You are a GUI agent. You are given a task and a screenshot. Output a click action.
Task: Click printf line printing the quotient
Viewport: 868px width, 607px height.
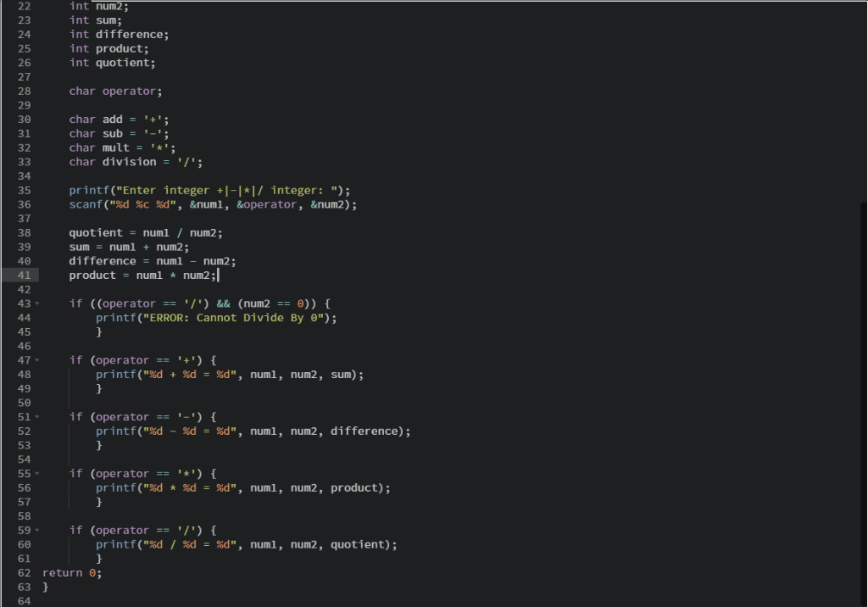247,544
